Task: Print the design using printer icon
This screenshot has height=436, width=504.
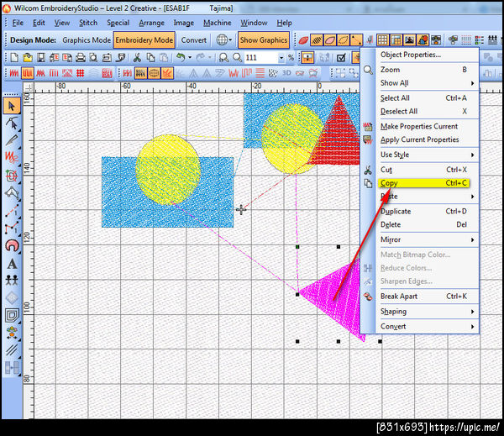Action: (81, 58)
